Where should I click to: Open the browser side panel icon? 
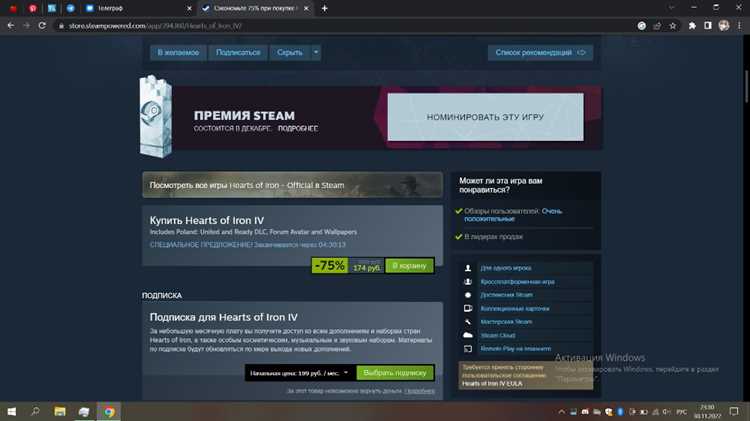tap(708, 26)
